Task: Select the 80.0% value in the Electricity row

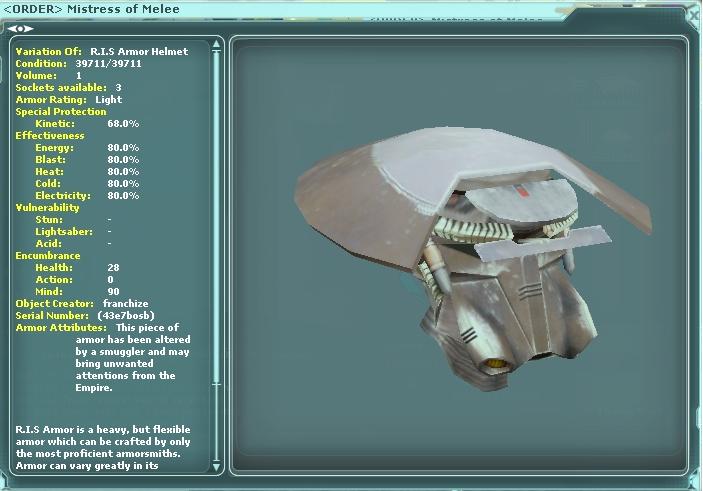Action: pyautogui.click(x=123, y=196)
